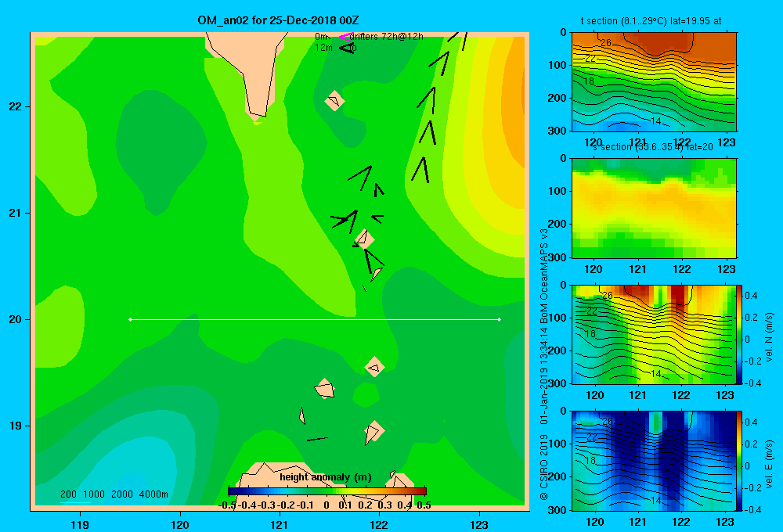The height and width of the screenshot is (532, 783).
Task: Click the '12m' depth legend label
Action: point(323,48)
